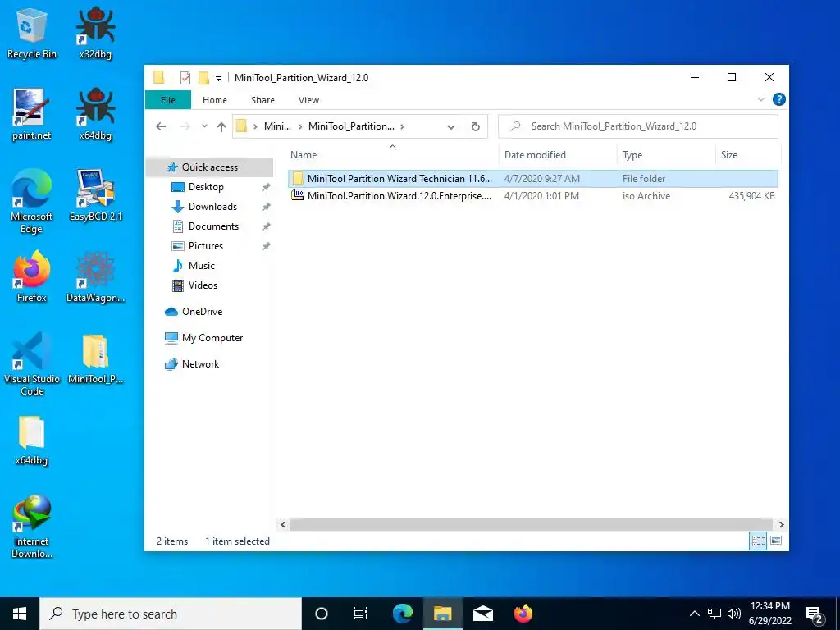
Task: Open the File menu
Action: click(167, 100)
